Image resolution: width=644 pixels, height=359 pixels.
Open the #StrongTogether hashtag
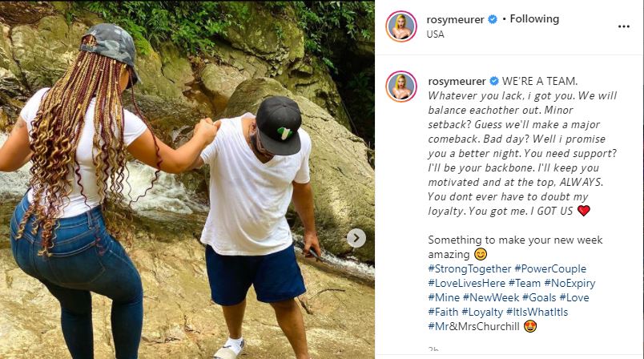469,268
